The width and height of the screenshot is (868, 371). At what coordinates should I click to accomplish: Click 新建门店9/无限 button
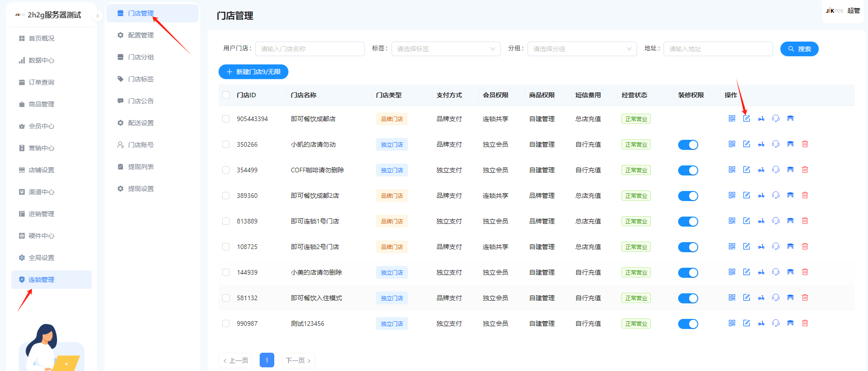point(253,72)
